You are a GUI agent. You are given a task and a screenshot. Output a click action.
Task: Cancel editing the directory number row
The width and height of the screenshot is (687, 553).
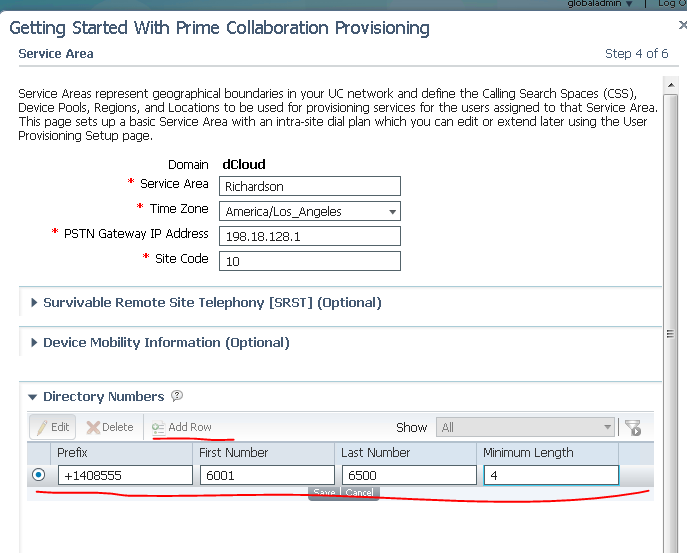[360, 493]
